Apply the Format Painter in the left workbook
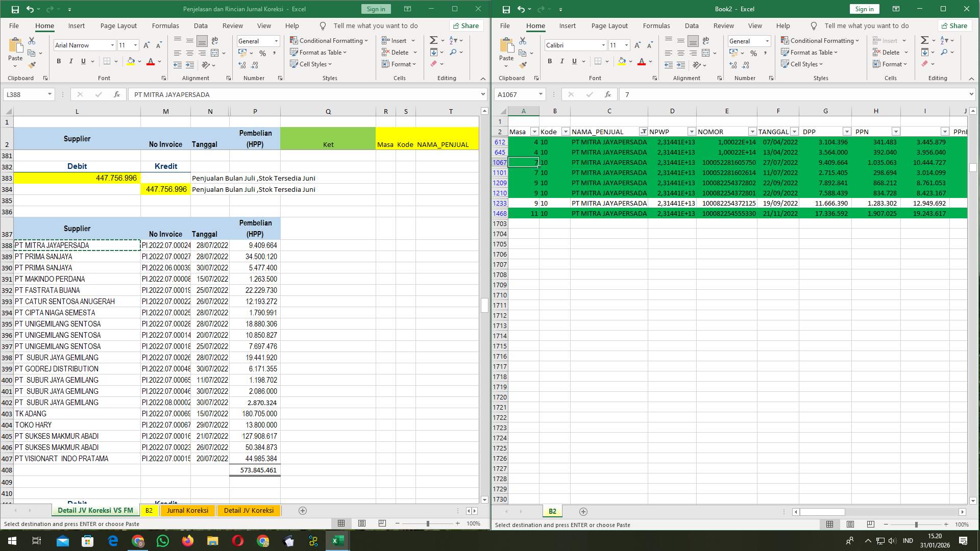 pyautogui.click(x=32, y=65)
